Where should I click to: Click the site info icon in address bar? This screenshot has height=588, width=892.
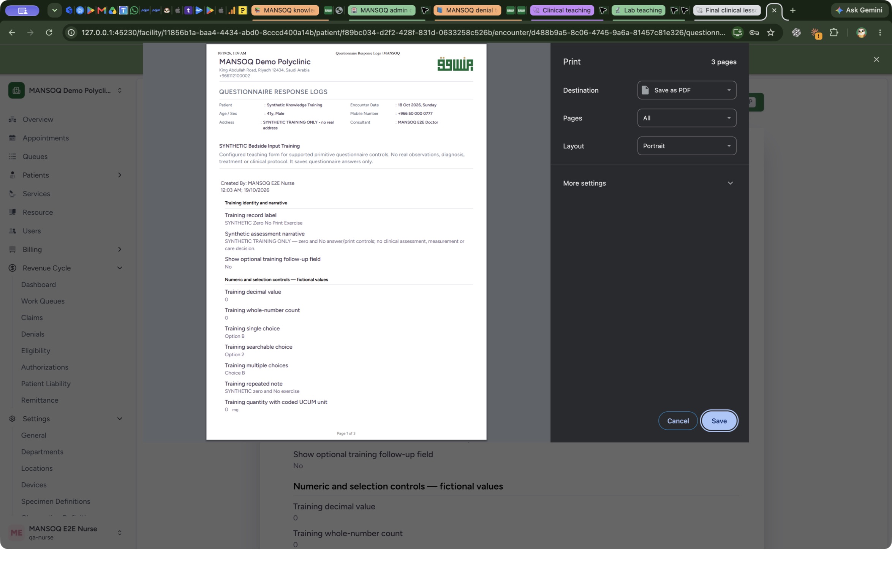71,33
